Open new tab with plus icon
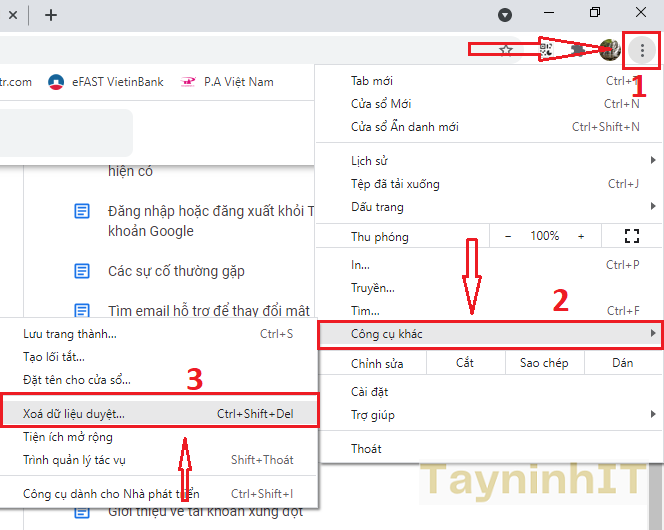 click(x=51, y=15)
